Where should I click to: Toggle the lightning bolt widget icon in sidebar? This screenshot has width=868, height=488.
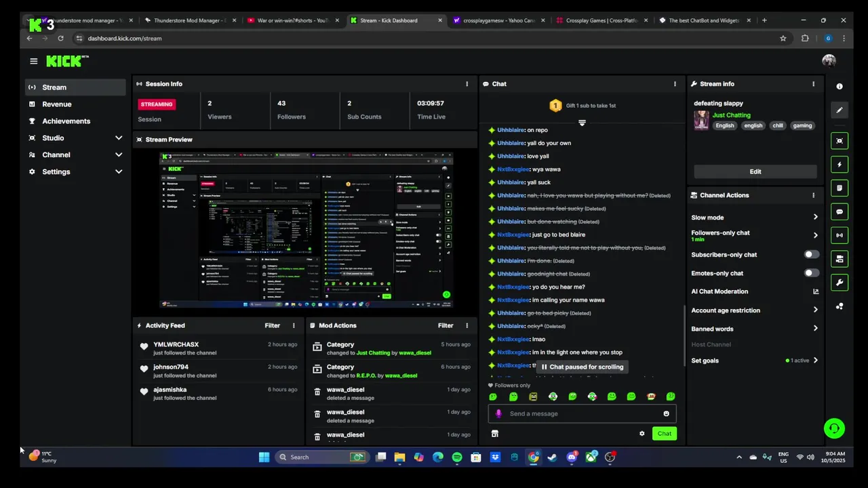(x=840, y=165)
